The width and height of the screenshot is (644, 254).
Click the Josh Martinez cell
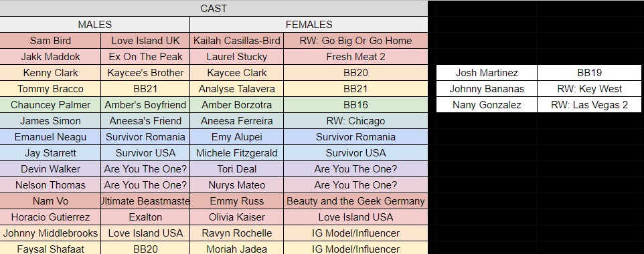(487, 73)
